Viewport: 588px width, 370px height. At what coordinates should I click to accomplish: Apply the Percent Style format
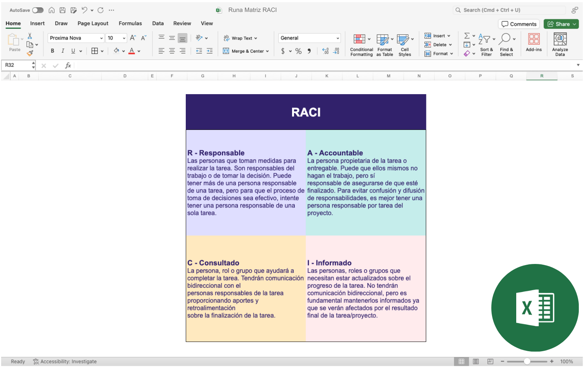tap(298, 51)
